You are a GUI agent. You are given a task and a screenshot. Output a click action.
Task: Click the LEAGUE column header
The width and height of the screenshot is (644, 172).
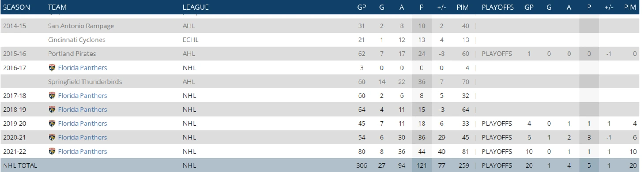195,7
